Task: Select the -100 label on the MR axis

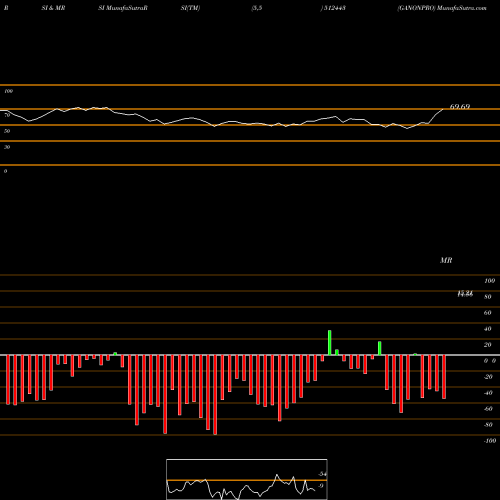Action: point(490,441)
